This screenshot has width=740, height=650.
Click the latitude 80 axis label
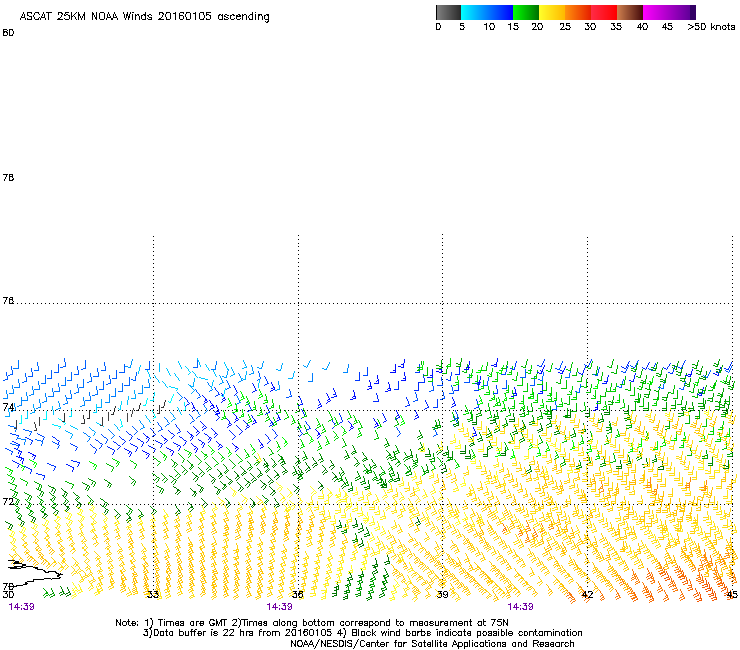click(x=8, y=33)
